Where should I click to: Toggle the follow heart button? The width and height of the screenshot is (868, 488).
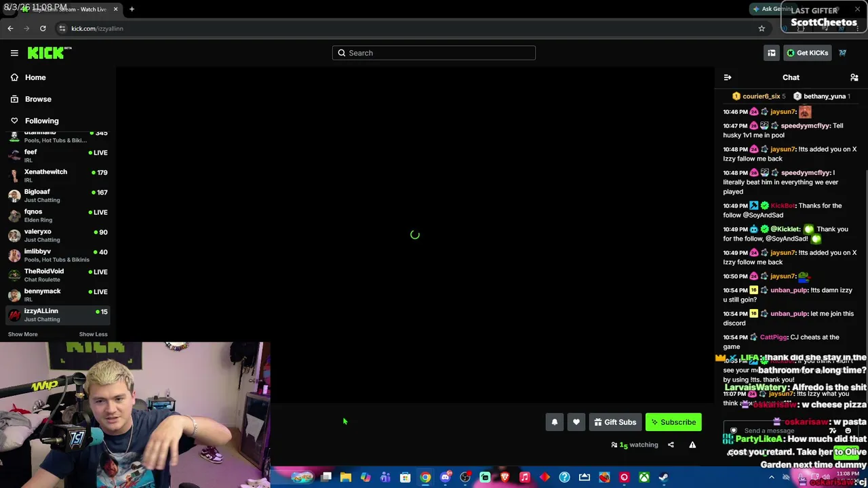point(576,422)
